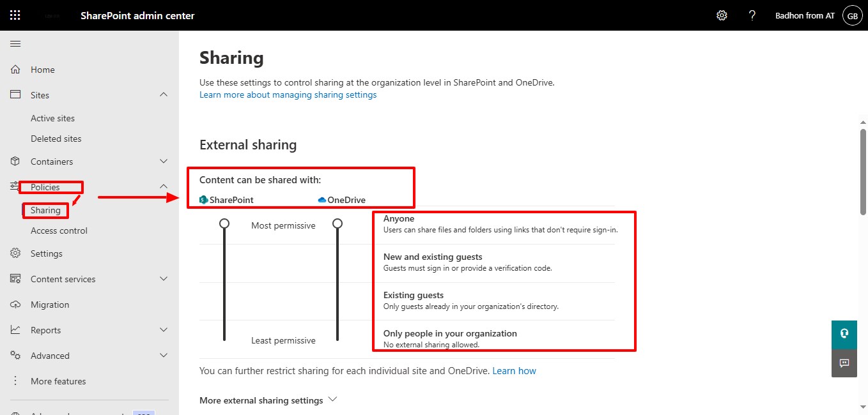The height and width of the screenshot is (415, 868).
Task: Click Badhon from AT account name
Action: pyautogui.click(x=805, y=15)
